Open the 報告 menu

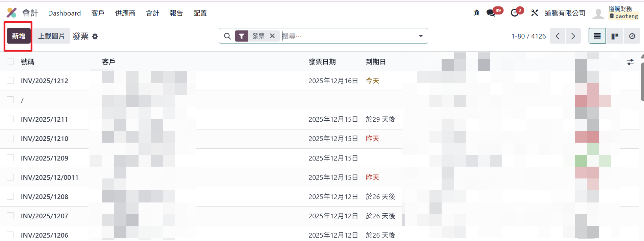(x=176, y=13)
